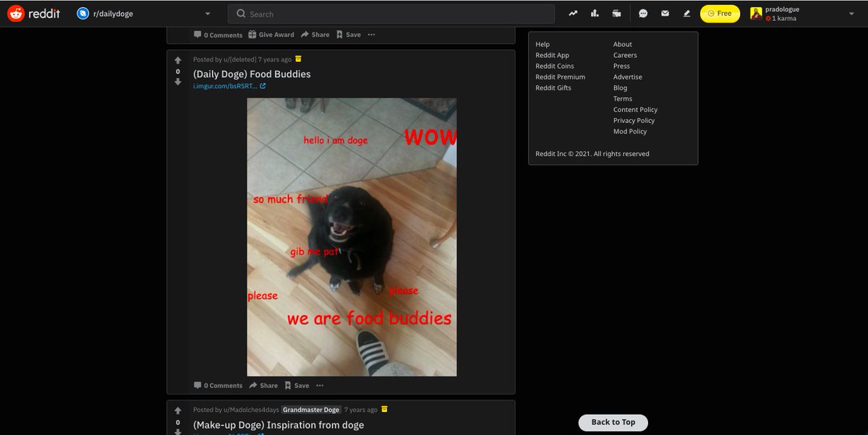The image size is (868, 435).
Task: Share the Food Buddies post
Action: click(263, 385)
